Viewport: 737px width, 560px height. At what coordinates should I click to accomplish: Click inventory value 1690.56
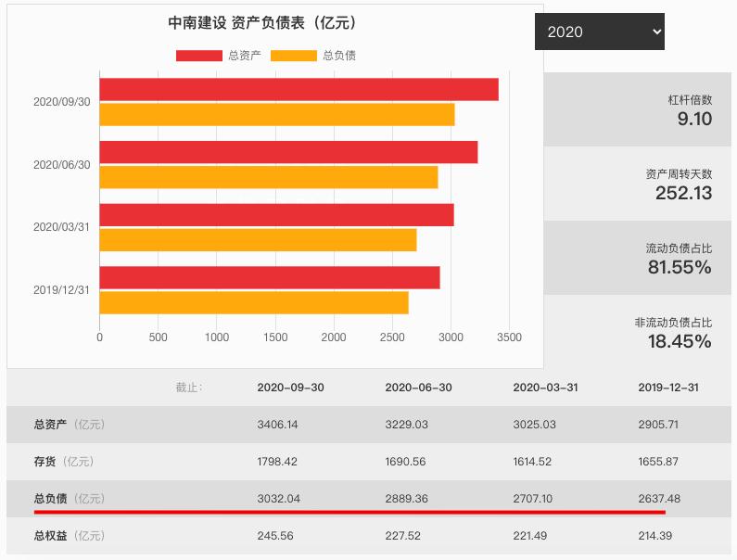405,462
